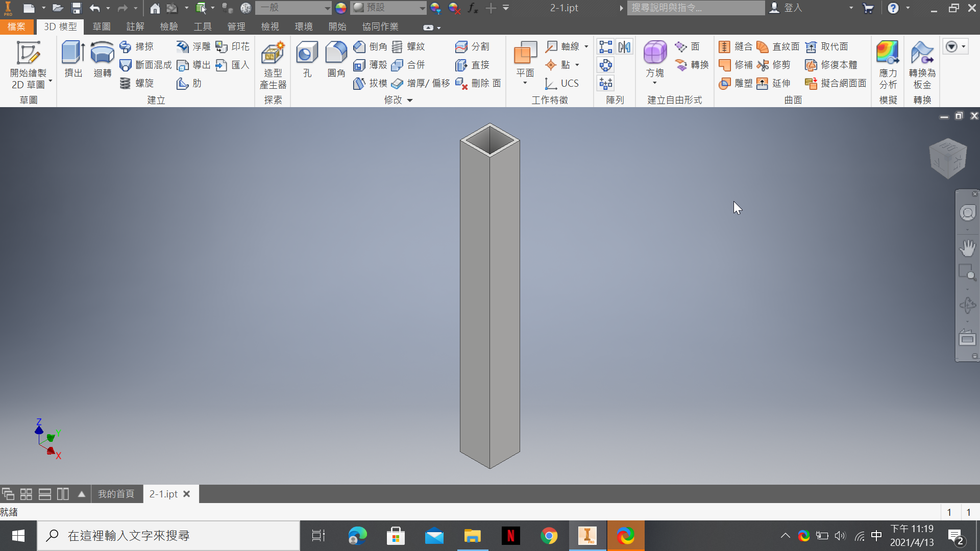Open the Axis (軸線) dropdown arrow

click(586, 46)
